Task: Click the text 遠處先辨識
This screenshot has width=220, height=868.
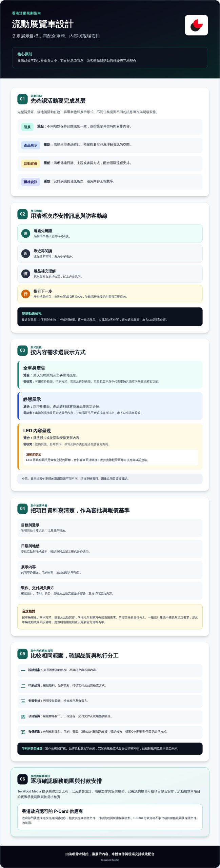Action: pos(43,231)
